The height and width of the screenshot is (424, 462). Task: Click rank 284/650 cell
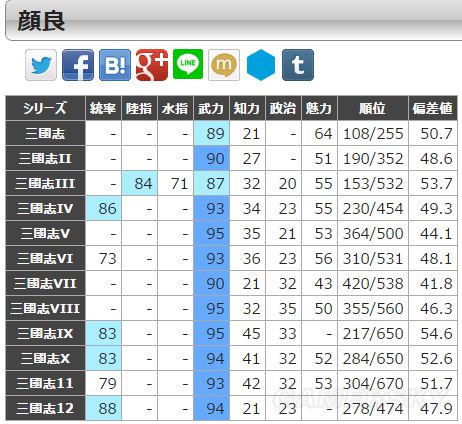click(x=373, y=358)
